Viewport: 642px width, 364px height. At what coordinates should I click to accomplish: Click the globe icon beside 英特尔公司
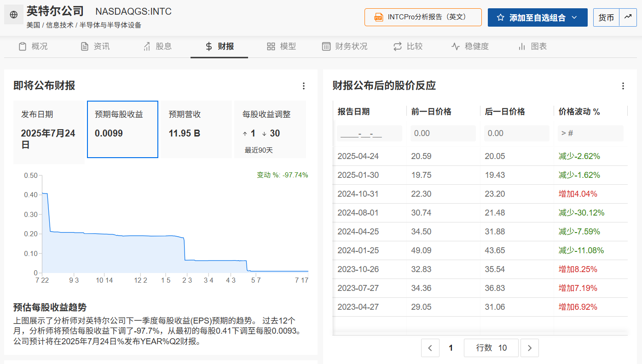click(x=14, y=15)
